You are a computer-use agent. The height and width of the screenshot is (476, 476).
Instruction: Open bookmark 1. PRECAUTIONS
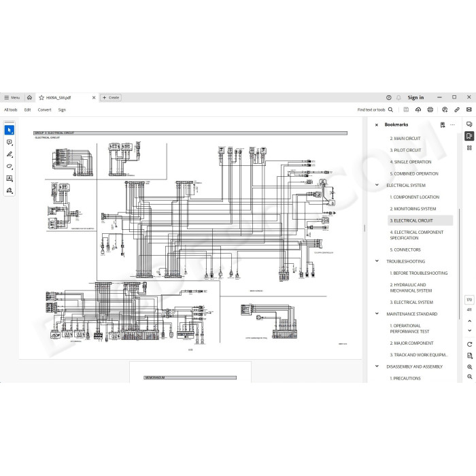click(405, 379)
